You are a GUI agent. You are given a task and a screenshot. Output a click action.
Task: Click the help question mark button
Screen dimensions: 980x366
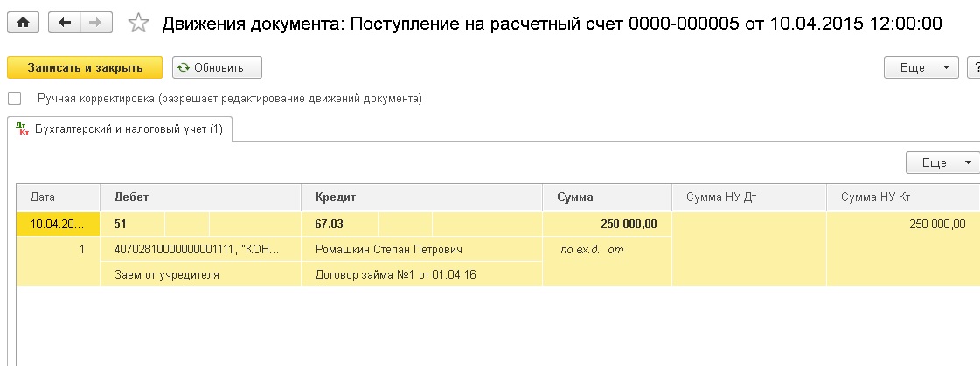coord(973,67)
